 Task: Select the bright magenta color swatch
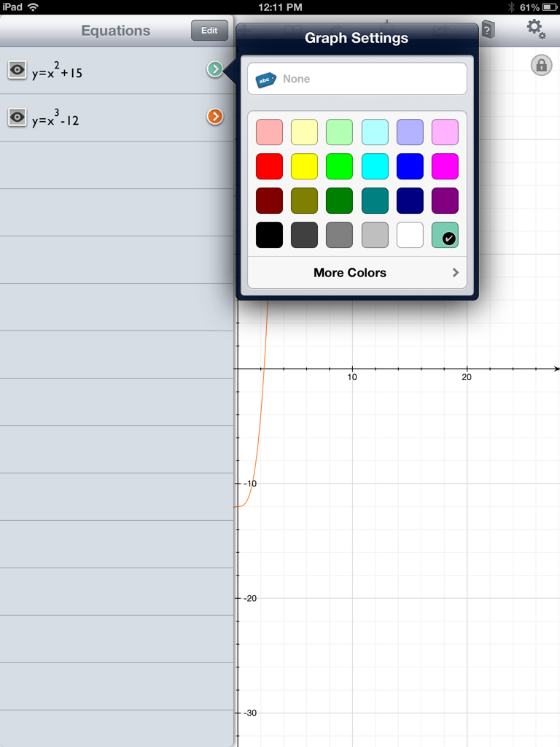446,166
